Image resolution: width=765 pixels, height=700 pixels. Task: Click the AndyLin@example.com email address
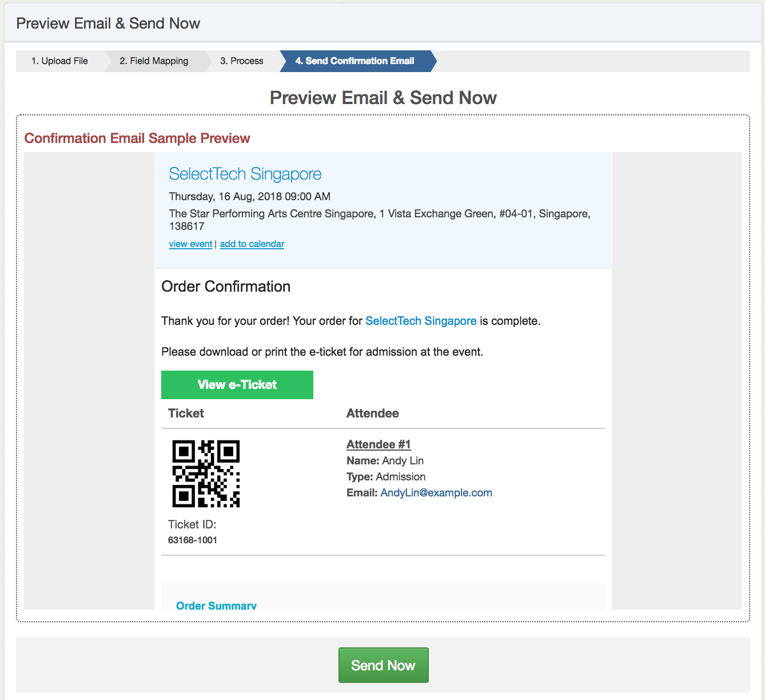(x=436, y=493)
